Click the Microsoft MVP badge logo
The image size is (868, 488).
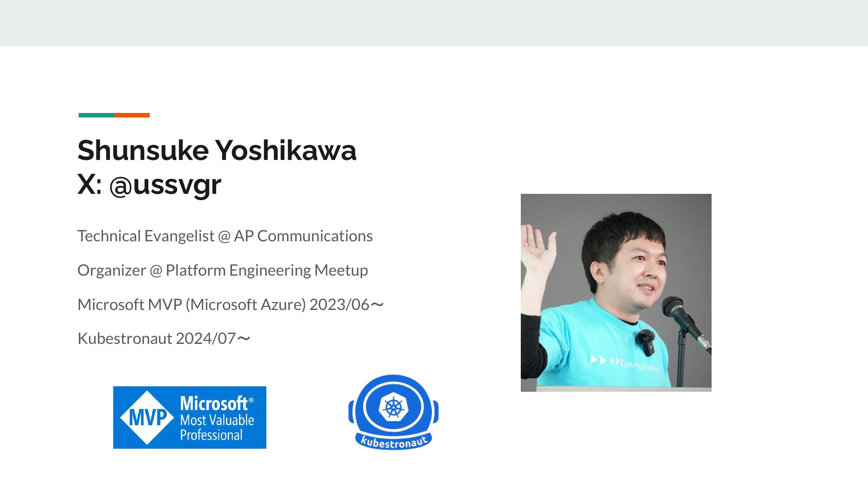189,418
